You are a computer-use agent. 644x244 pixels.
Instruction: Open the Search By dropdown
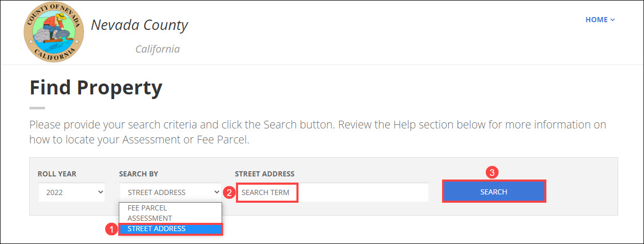pos(170,192)
